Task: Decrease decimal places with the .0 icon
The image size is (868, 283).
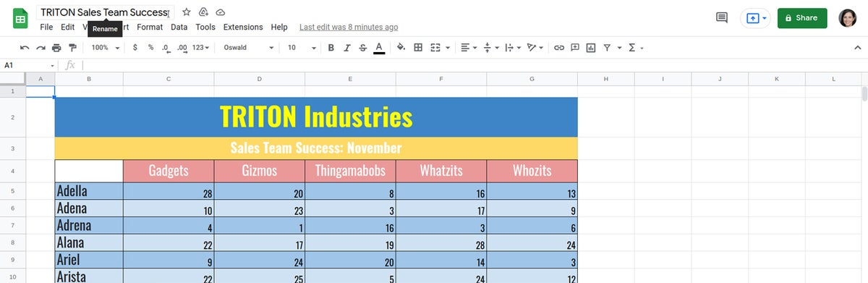Action: (x=166, y=48)
